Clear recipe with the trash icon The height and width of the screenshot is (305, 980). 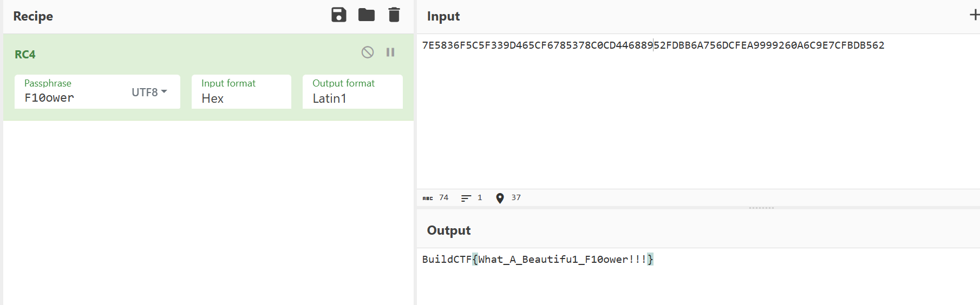coord(394,15)
